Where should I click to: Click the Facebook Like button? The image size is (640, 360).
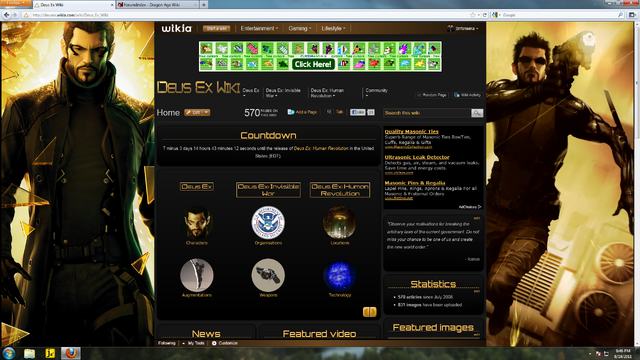click(358, 112)
